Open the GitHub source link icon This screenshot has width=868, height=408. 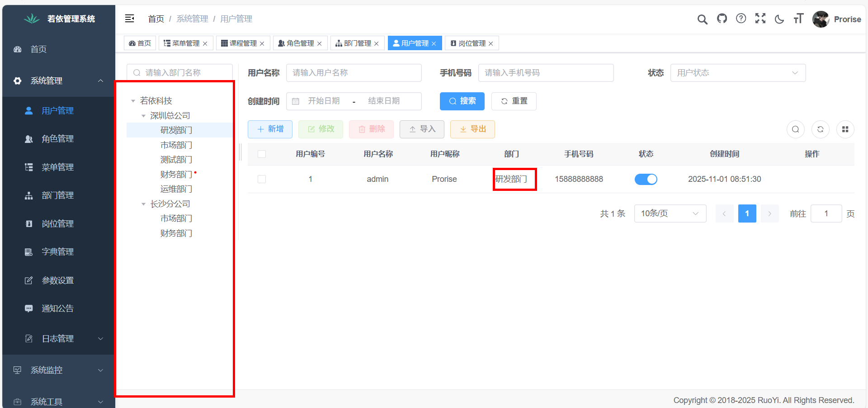tap(722, 19)
